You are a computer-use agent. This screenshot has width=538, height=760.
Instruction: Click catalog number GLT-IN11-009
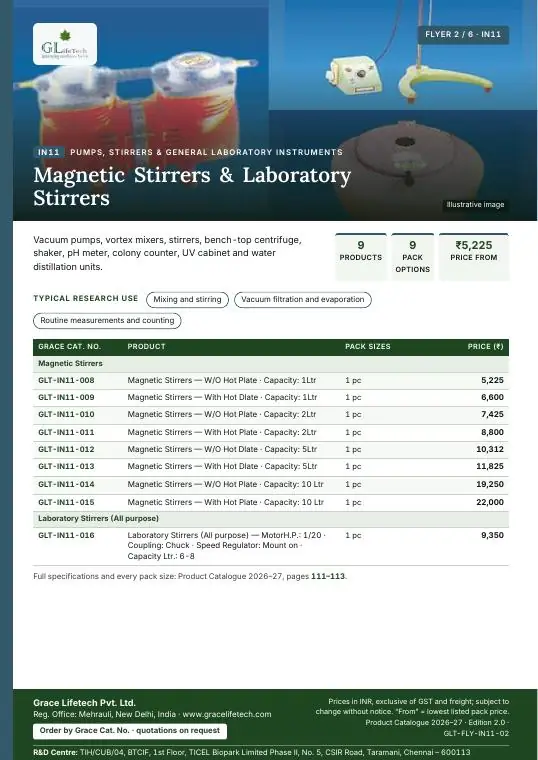66,397
